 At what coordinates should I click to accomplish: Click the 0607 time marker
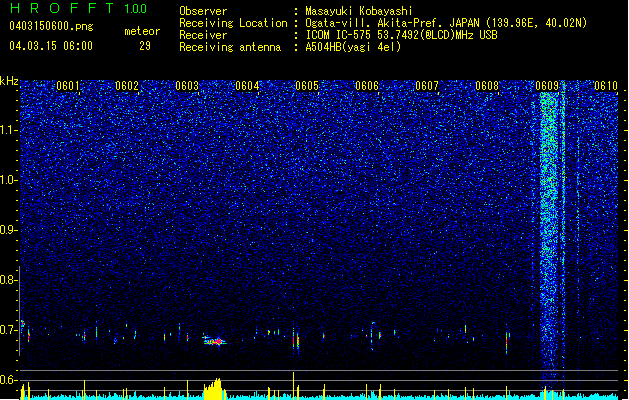427,86
